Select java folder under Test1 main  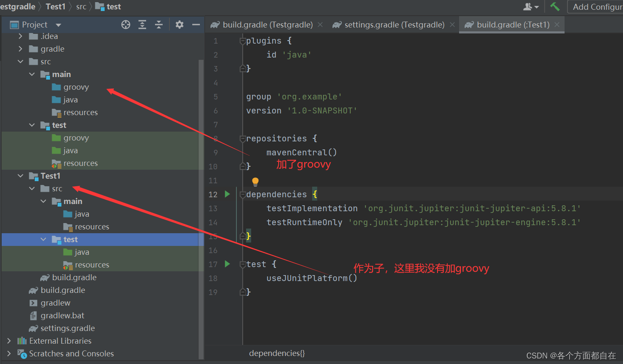(76, 214)
